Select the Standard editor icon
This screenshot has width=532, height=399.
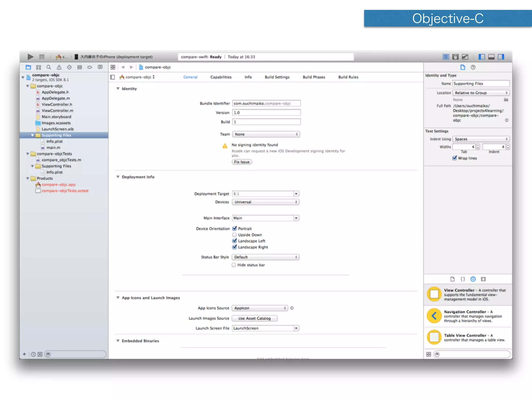pyautogui.click(x=446, y=57)
